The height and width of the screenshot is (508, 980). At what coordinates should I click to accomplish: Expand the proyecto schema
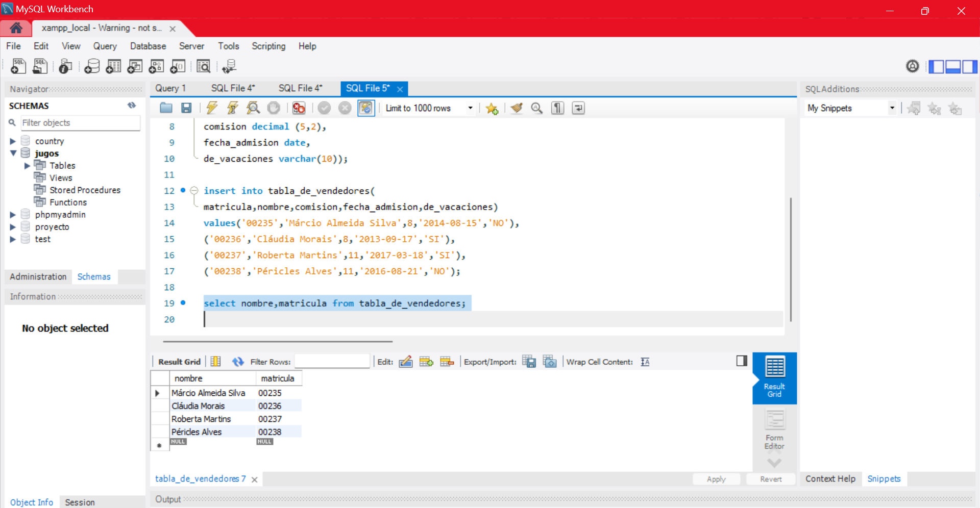[13, 227]
